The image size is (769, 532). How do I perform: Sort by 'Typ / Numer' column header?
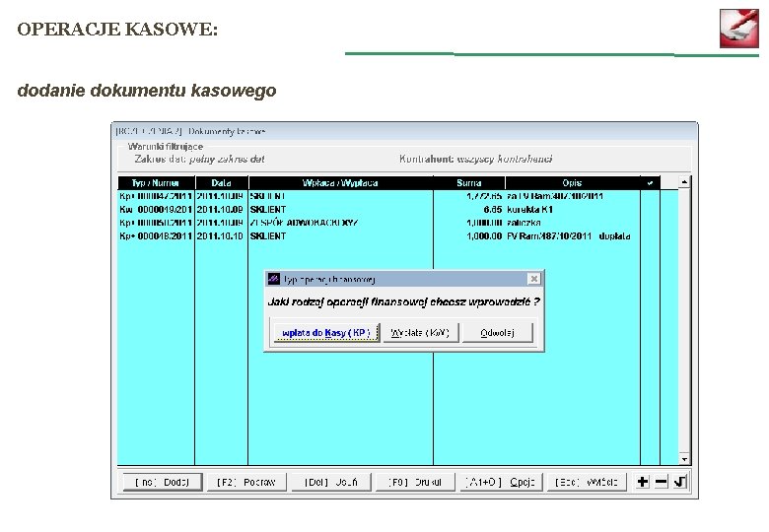[156, 182]
